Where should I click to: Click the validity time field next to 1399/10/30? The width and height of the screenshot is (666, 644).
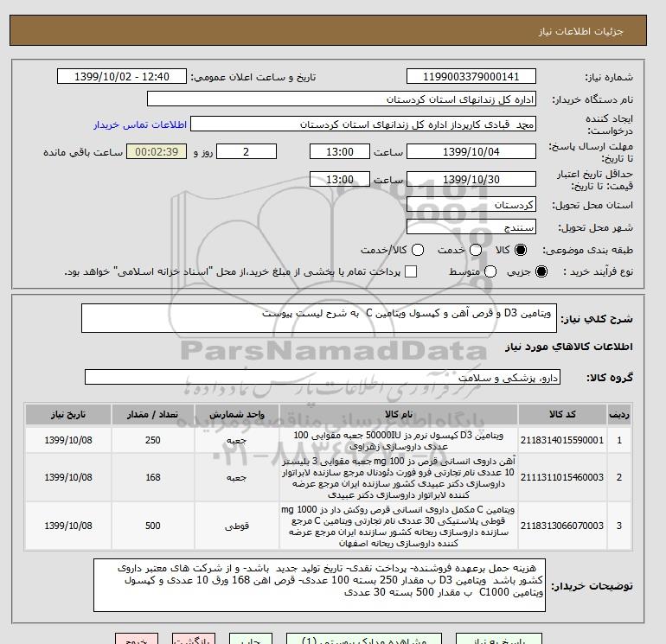pyautogui.click(x=340, y=179)
